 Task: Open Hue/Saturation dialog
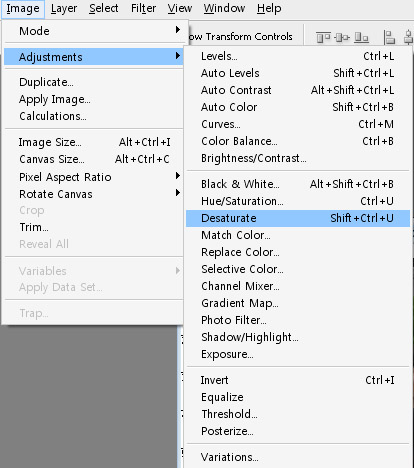tap(298, 201)
